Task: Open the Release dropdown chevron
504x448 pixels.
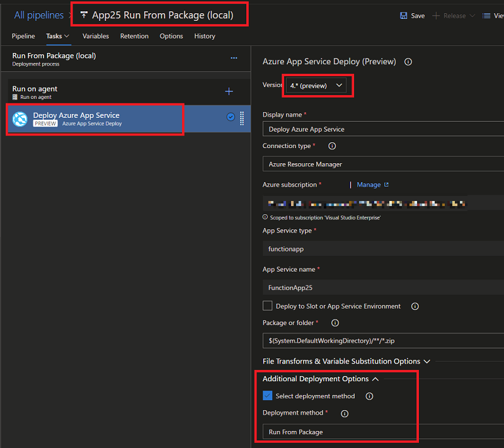Action: [472, 16]
